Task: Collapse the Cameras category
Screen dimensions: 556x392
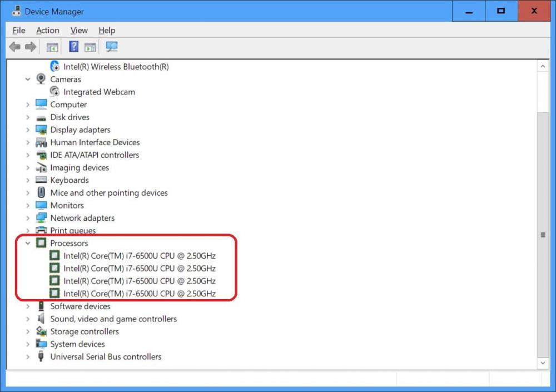Action: pos(28,79)
